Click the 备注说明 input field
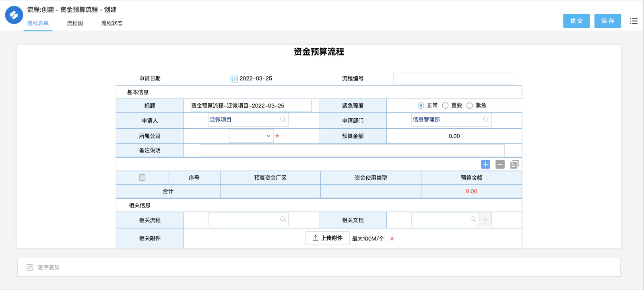 pos(353,150)
